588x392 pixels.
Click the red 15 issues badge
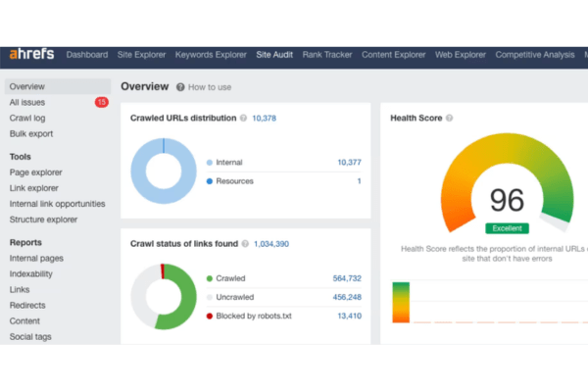[102, 102]
